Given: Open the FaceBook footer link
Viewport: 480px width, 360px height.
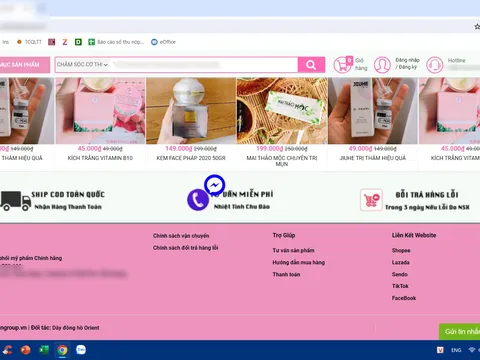Looking at the screenshot, I should pyautogui.click(x=404, y=298).
